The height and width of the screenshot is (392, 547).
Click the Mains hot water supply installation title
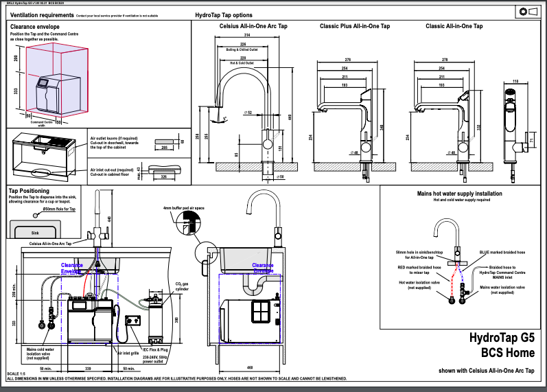[x=459, y=194]
